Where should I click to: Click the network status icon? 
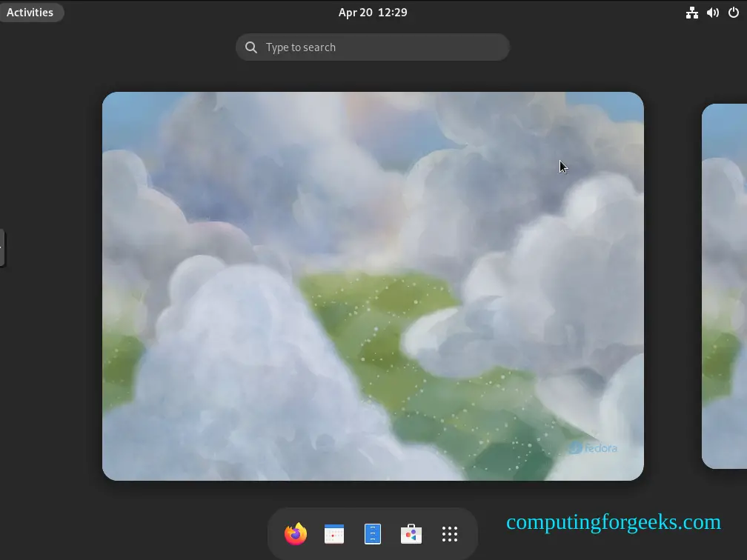tap(691, 13)
